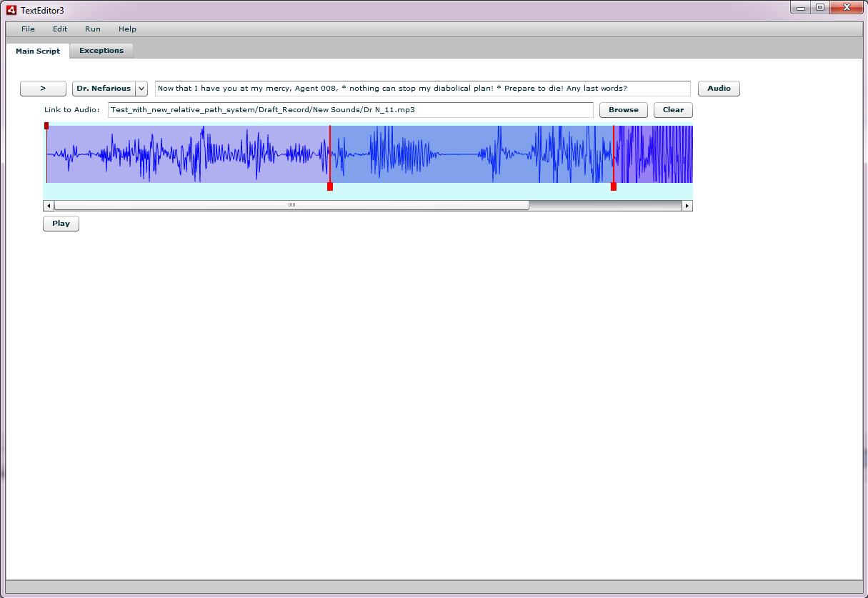Open the Help menu
The image size is (868, 598).
point(127,29)
